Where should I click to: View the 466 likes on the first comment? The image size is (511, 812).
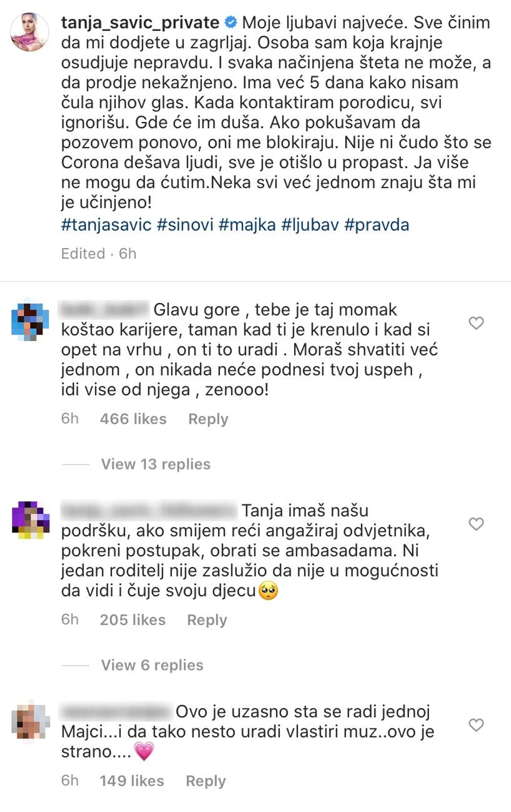[x=134, y=419]
